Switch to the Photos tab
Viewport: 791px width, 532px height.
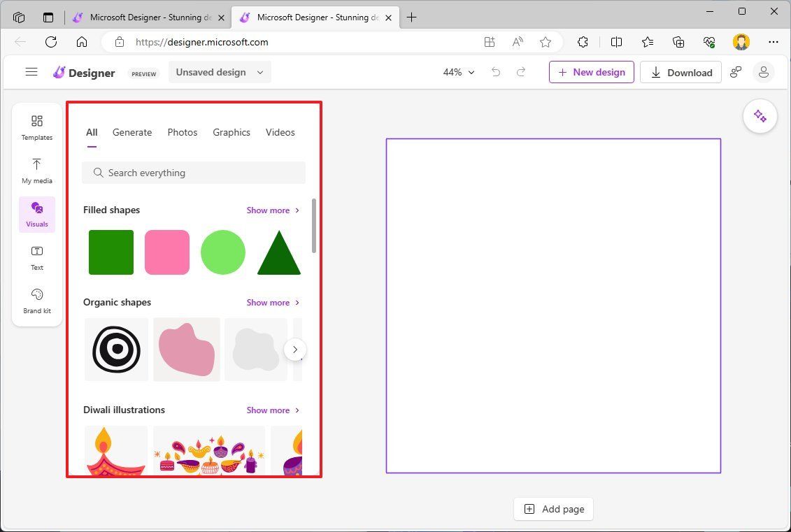[183, 132]
